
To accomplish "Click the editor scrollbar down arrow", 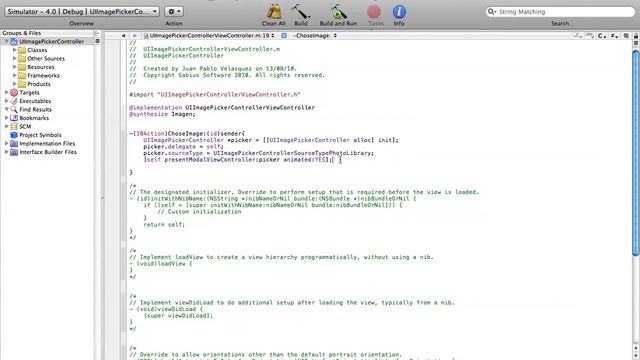I will tap(636, 356).
